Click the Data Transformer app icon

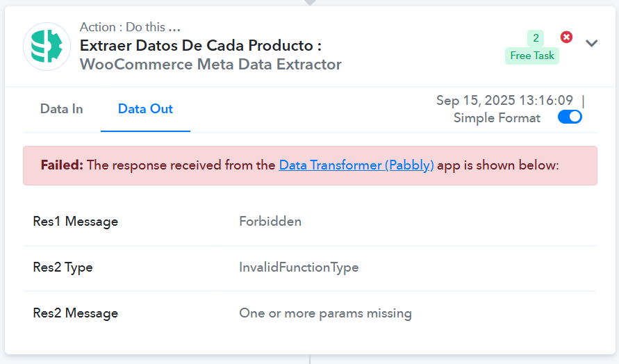click(47, 47)
